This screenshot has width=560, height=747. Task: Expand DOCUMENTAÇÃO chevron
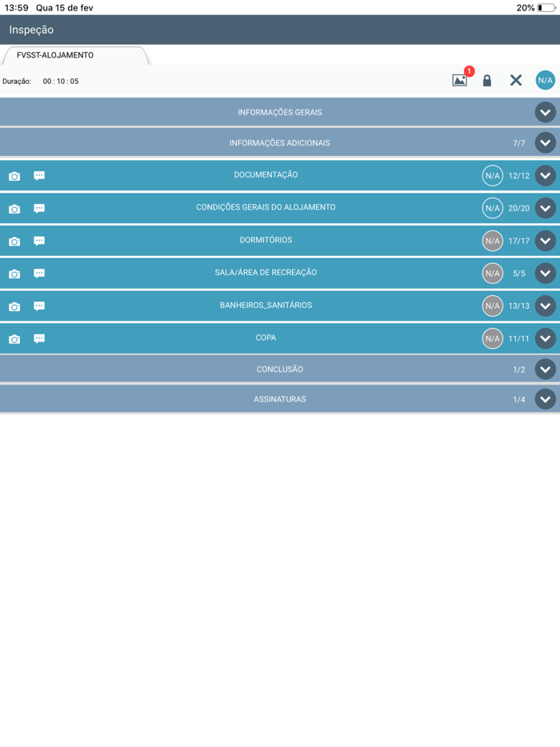(x=546, y=176)
